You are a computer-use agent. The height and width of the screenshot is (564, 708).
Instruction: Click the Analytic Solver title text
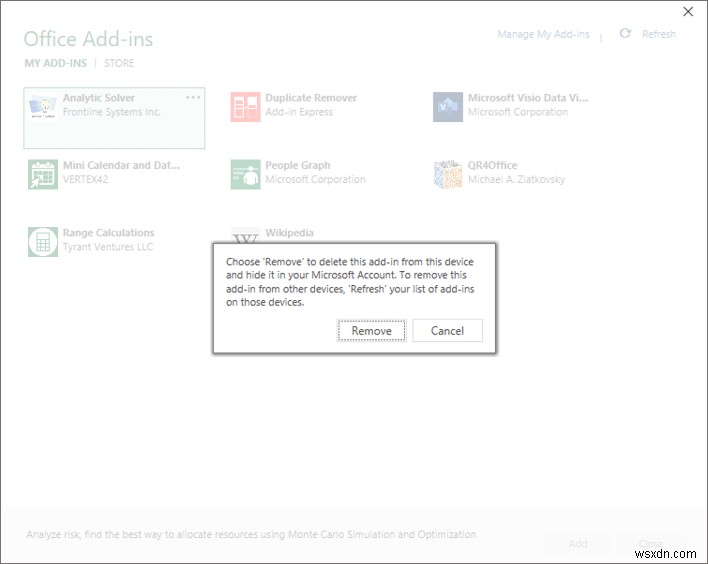pyautogui.click(x=99, y=98)
